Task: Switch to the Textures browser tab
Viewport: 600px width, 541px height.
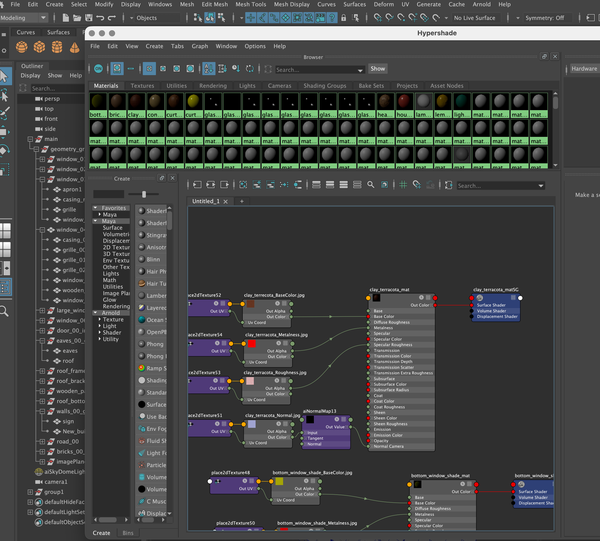Action: (142, 86)
